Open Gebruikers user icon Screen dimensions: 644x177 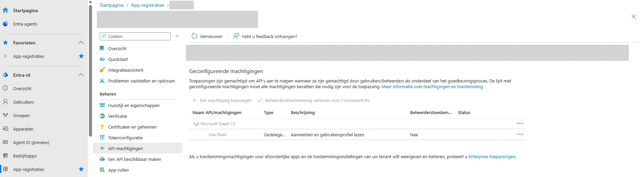click(x=5, y=102)
